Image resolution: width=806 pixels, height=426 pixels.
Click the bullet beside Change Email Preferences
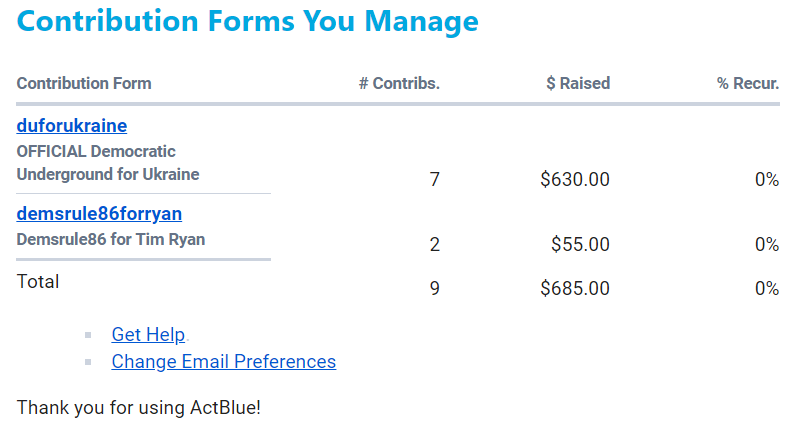pyautogui.click(x=88, y=362)
